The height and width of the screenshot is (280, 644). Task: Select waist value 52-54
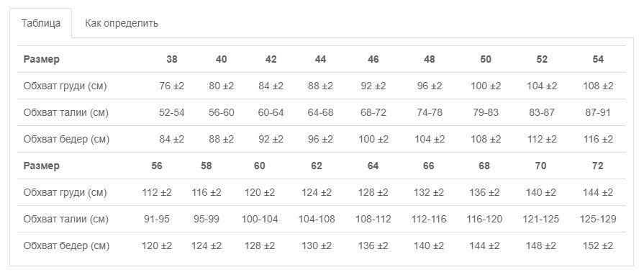click(x=172, y=112)
